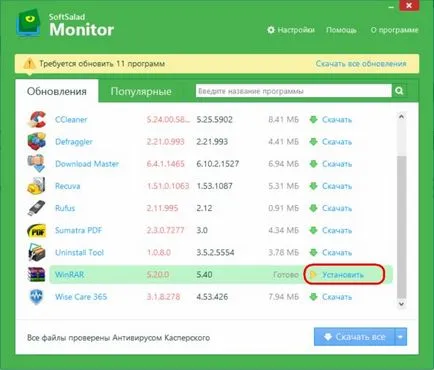Click Скачать for Wise Care 365
The width and height of the screenshot is (434, 370).
click(337, 297)
